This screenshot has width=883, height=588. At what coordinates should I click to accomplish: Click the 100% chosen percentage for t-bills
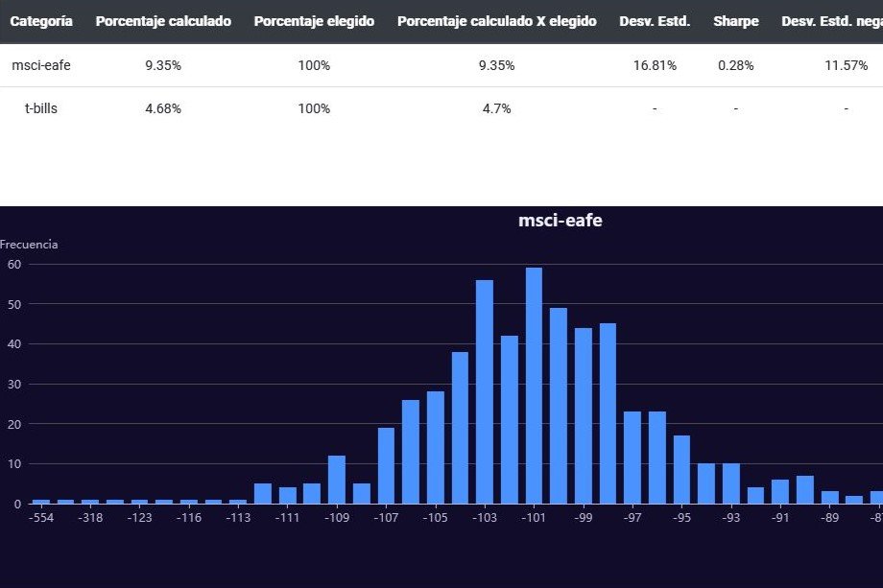coord(314,108)
